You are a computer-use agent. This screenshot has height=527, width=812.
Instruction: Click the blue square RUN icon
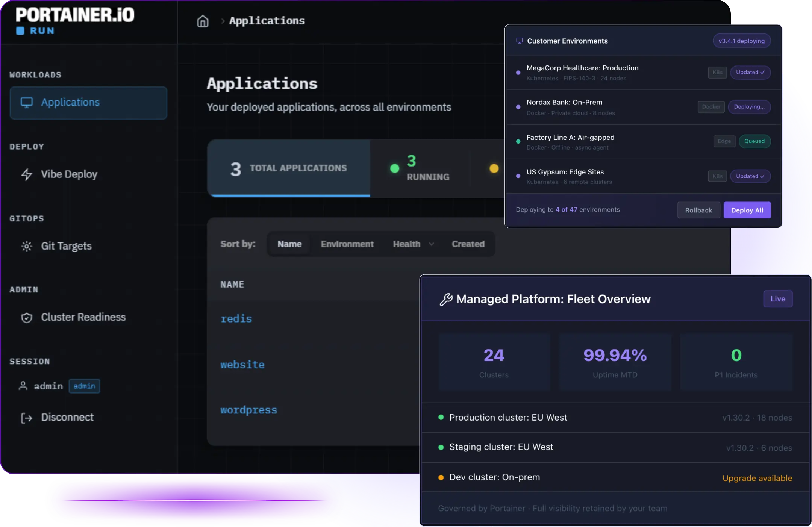point(20,31)
